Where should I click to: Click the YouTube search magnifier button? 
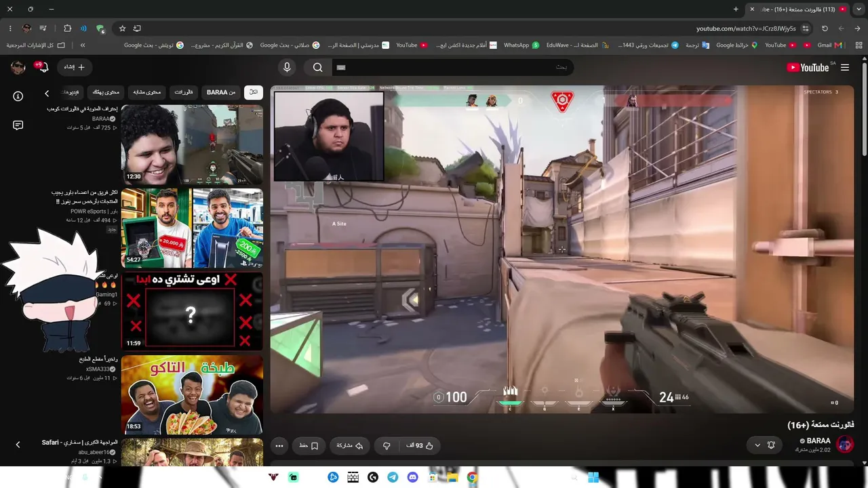pyautogui.click(x=317, y=67)
